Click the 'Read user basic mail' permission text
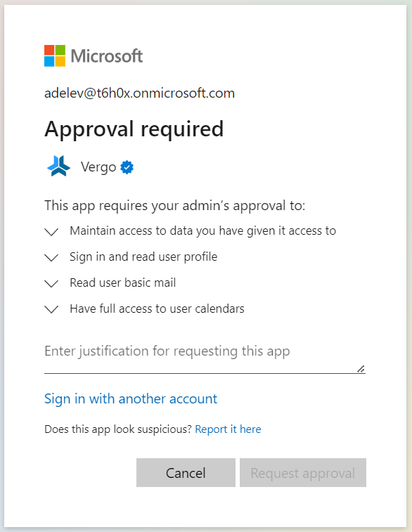 [x=123, y=283]
